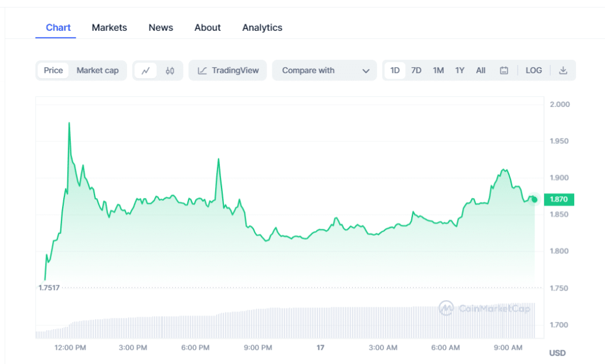The height and width of the screenshot is (364, 605).
Task: Select 7D time range button
Action: point(417,70)
